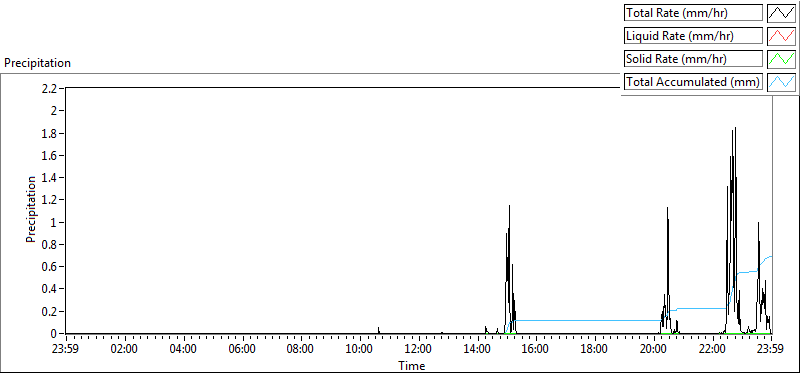Click the Total Accumulated blue plot icon
The width and height of the screenshot is (800, 373).
(781, 82)
